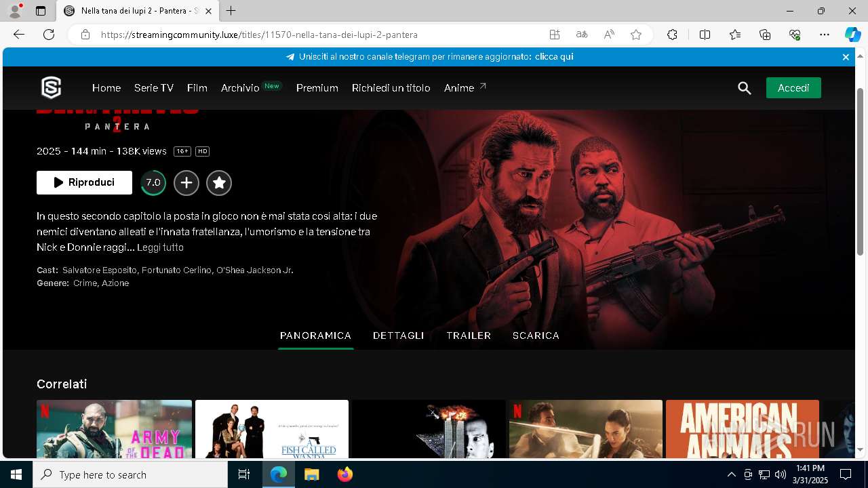Open Favorites list icon in toolbar
Screen dimensions: 868x488
pos(735,35)
